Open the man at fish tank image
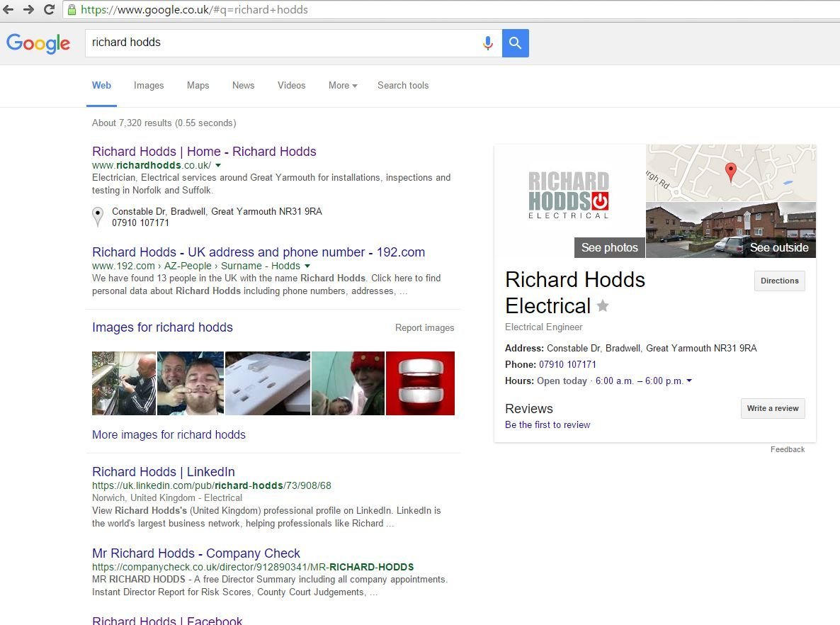 coord(124,383)
